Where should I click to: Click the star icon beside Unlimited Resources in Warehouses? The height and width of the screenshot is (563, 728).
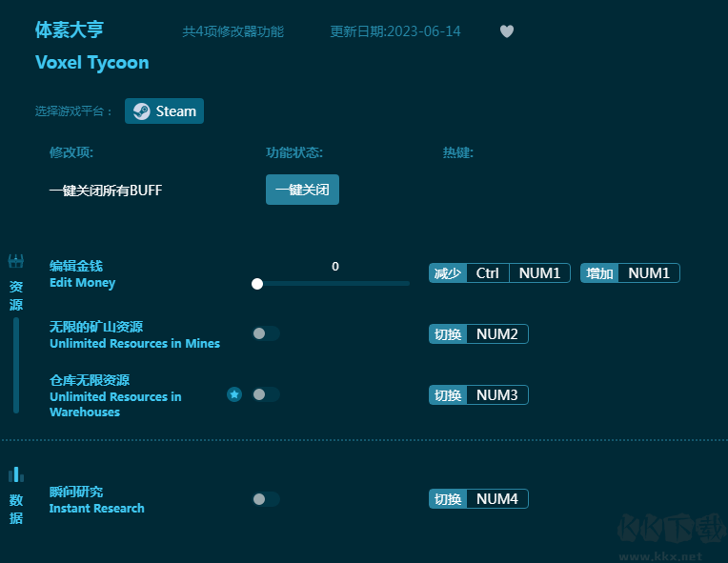234,394
